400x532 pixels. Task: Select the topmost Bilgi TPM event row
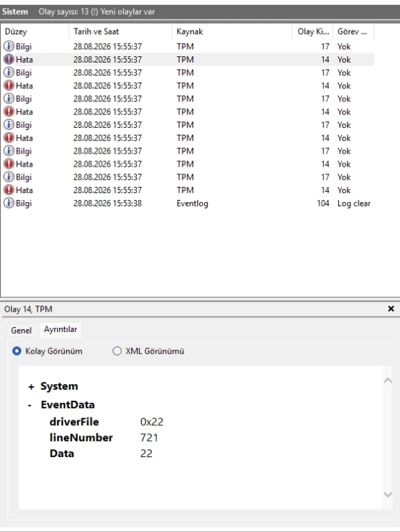[x=187, y=46]
